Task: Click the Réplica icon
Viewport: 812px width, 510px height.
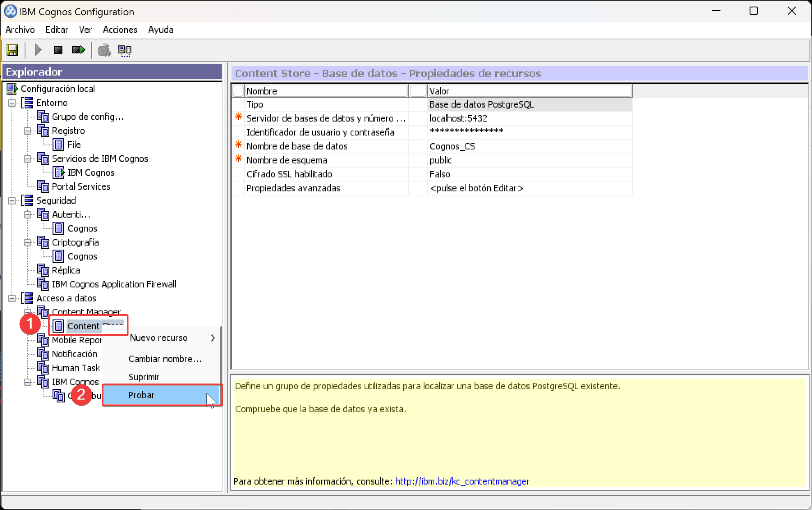Action: (43, 270)
